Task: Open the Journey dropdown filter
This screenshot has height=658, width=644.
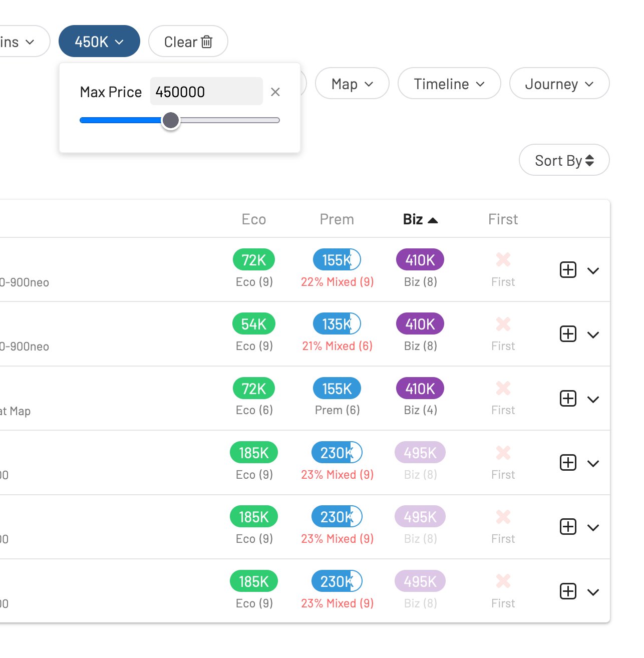Action: 559,84
